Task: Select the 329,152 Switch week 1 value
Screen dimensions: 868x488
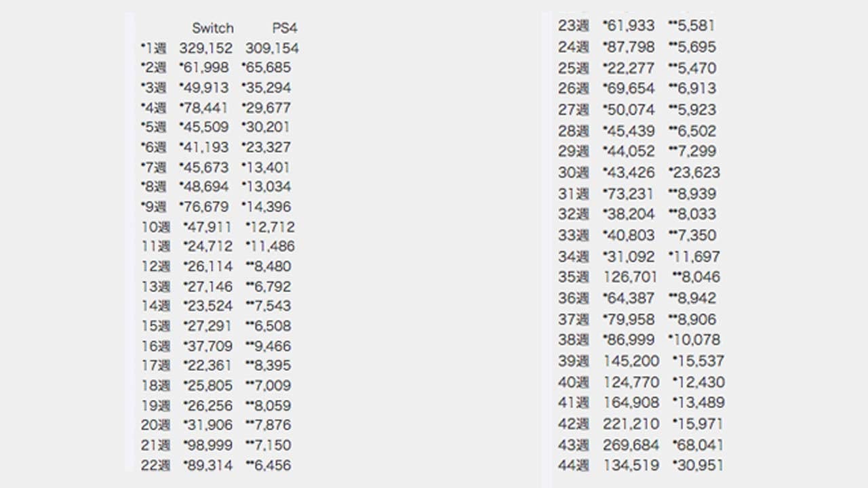Action: pyautogui.click(x=205, y=48)
